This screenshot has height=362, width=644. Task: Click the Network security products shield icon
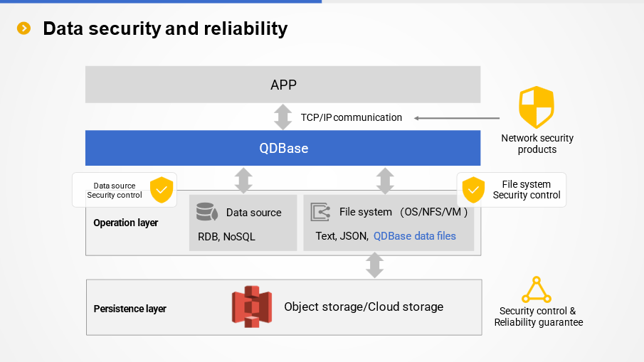pos(537,107)
